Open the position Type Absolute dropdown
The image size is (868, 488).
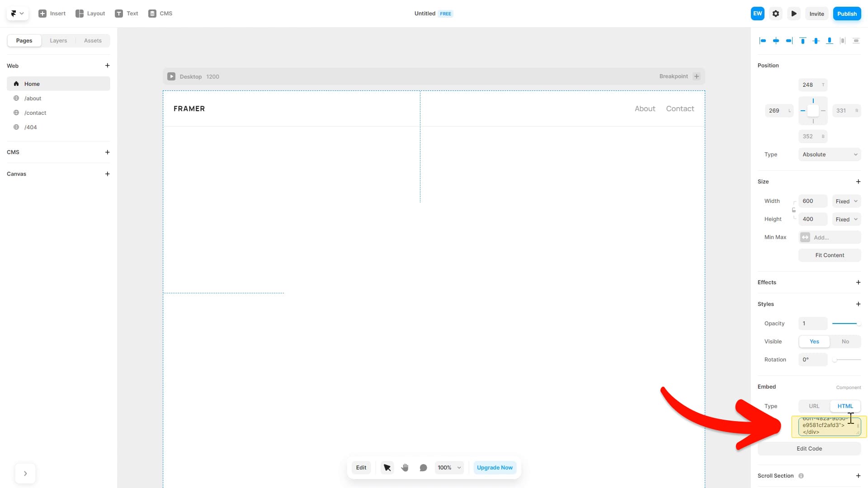pyautogui.click(x=830, y=155)
